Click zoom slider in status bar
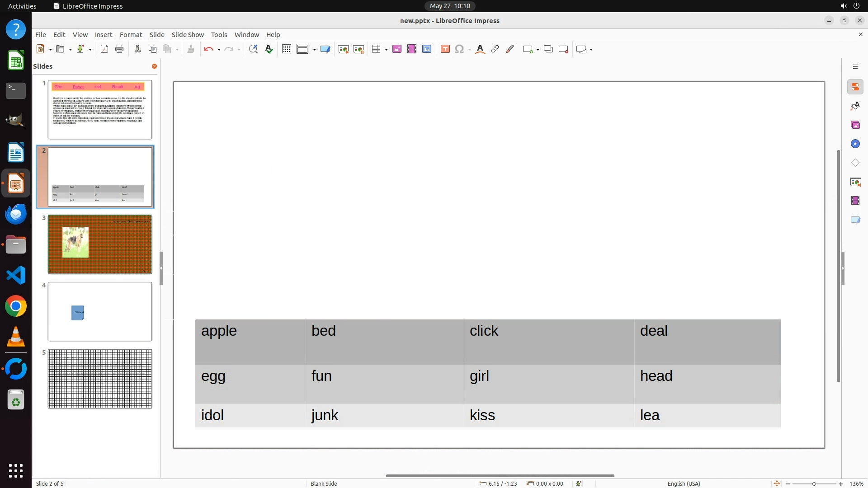The image size is (868, 488). pyautogui.click(x=814, y=483)
